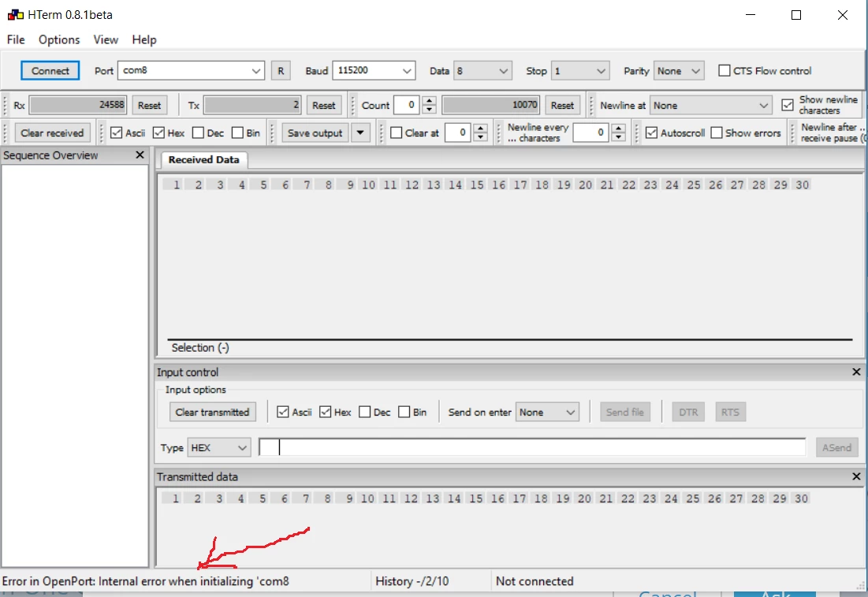This screenshot has width=868, height=597.
Task: Reset the Count counter
Action: [x=562, y=105]
